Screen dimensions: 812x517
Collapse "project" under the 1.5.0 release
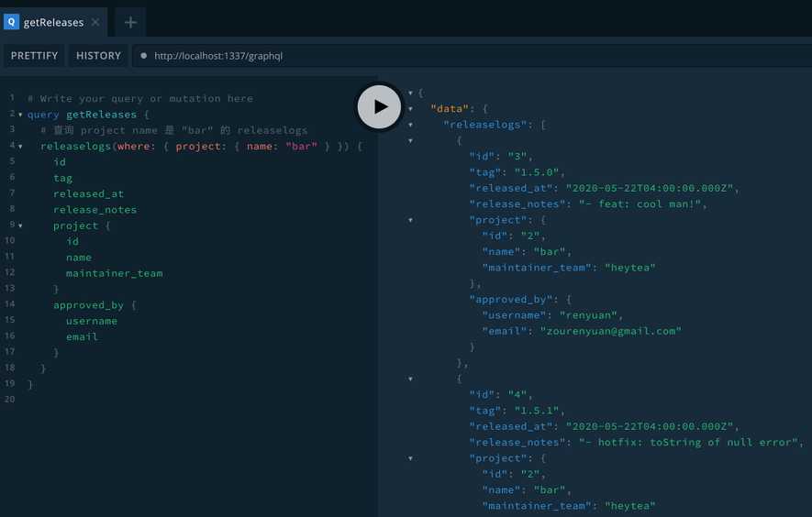411,220
